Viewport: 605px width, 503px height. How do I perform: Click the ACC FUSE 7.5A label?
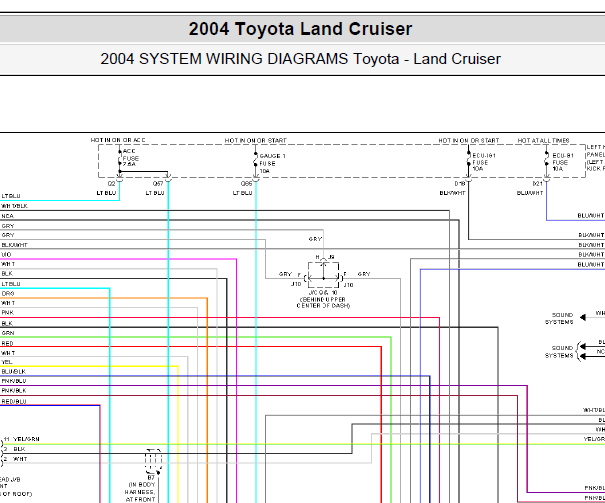coord(131,158)
